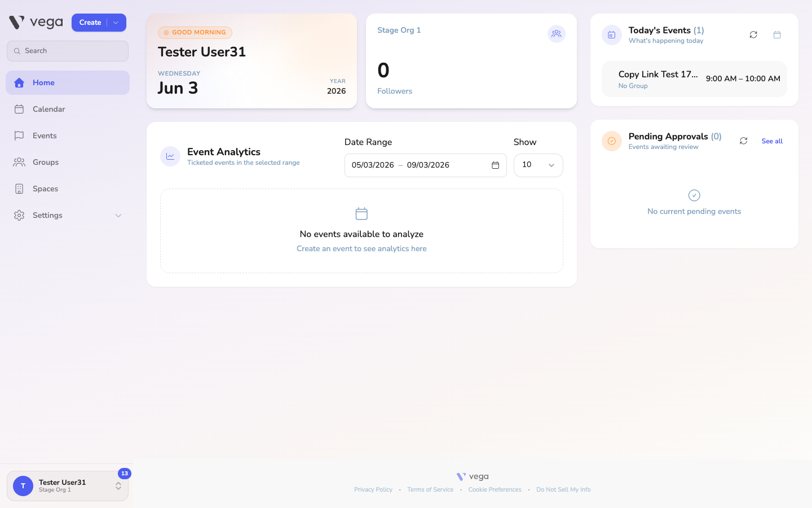Click Do Not Sell My Info

tap(563, 490)
